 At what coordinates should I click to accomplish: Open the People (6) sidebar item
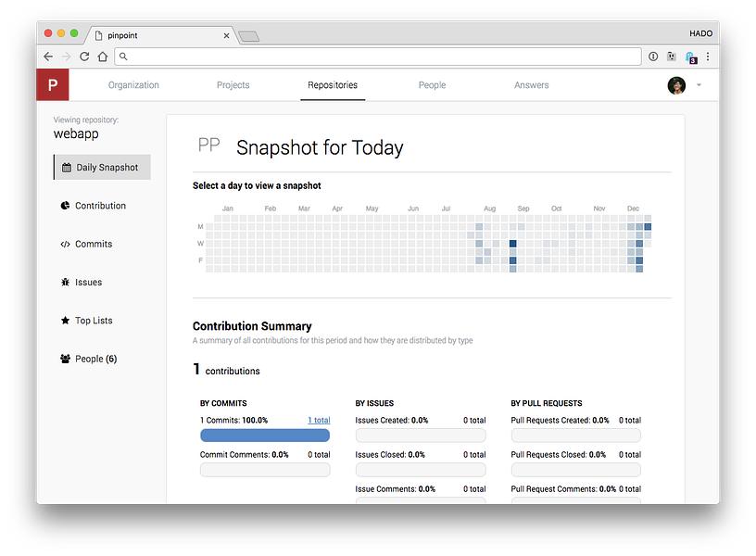click(95, 359)
